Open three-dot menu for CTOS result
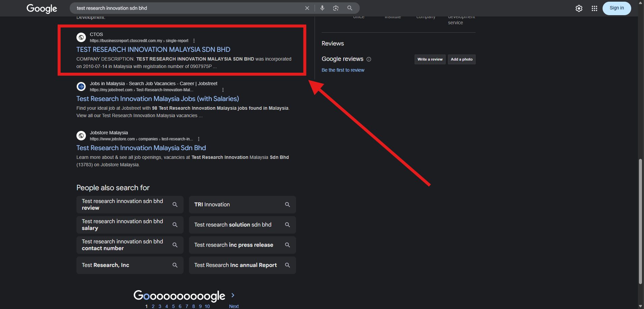This screenshot has width=644, height=309. [194, 41]
